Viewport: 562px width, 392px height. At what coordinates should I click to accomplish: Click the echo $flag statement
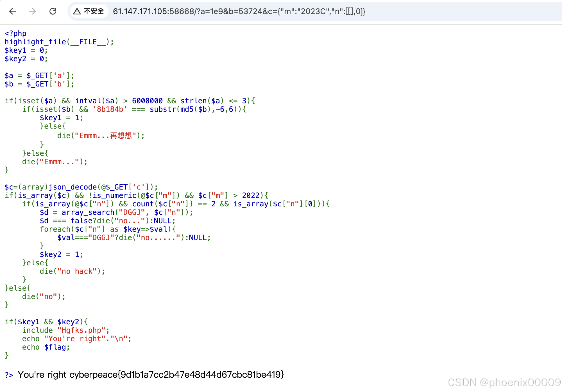pos(46,347)
